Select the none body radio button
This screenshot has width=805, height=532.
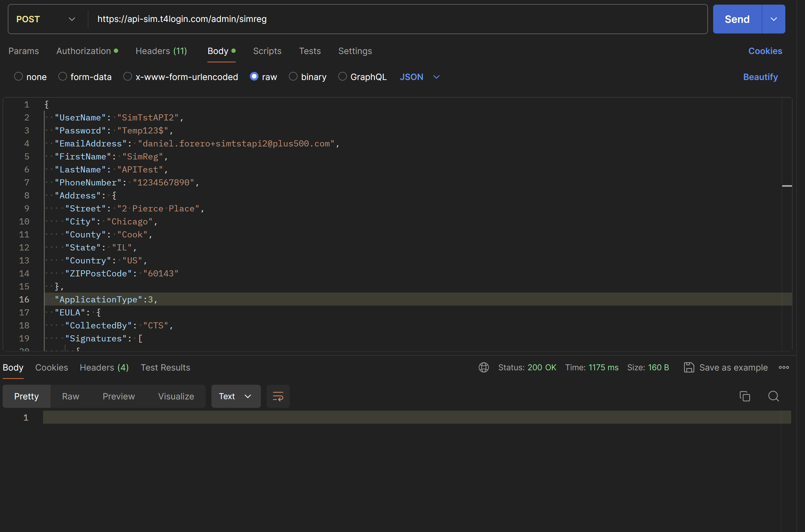click(19, 77)
